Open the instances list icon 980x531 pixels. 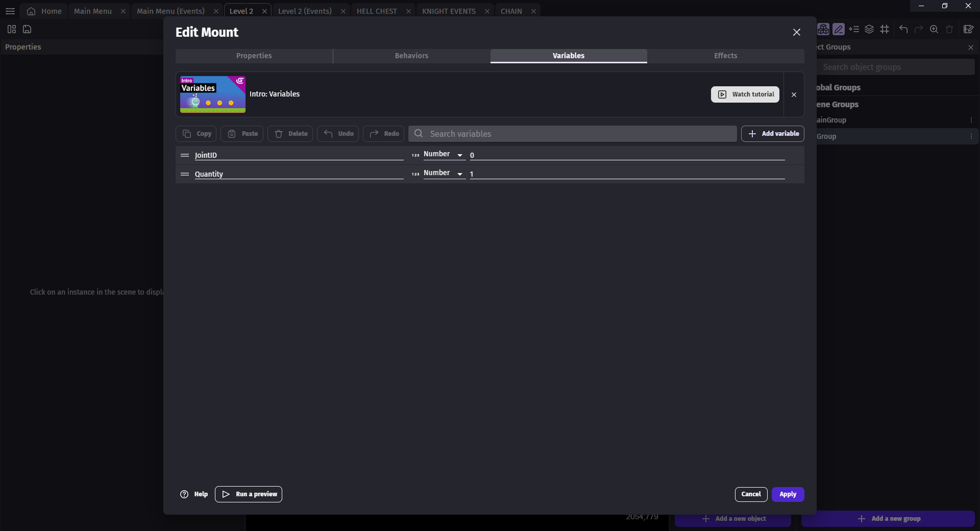[x=854, y=29]
